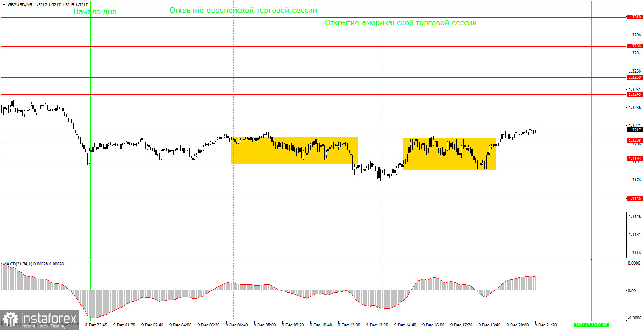644x330 pixels.
Task: Select the first yellow rectangle on the European session
Action: click(x=295, y=151)
